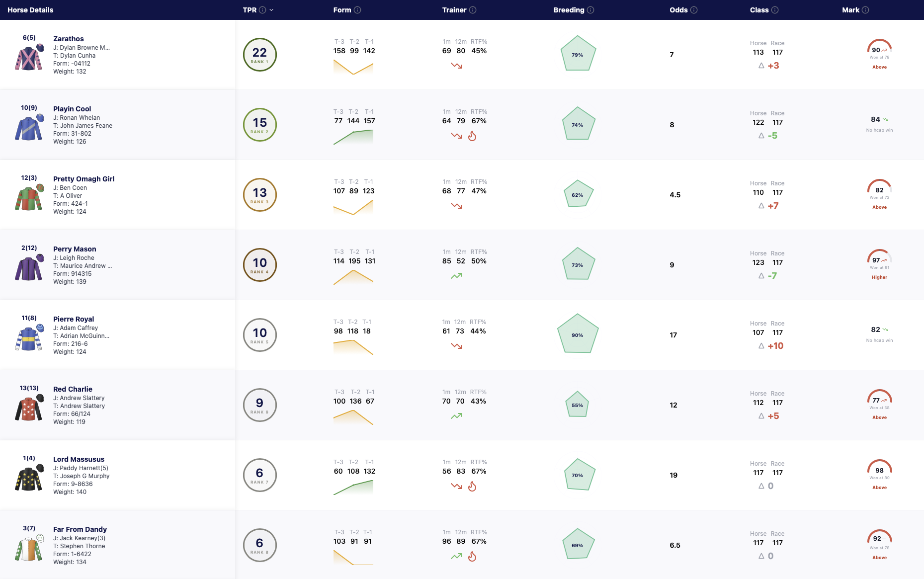Click the info icon next to TPR
924x579 pixels.
[x=262, y=10]
